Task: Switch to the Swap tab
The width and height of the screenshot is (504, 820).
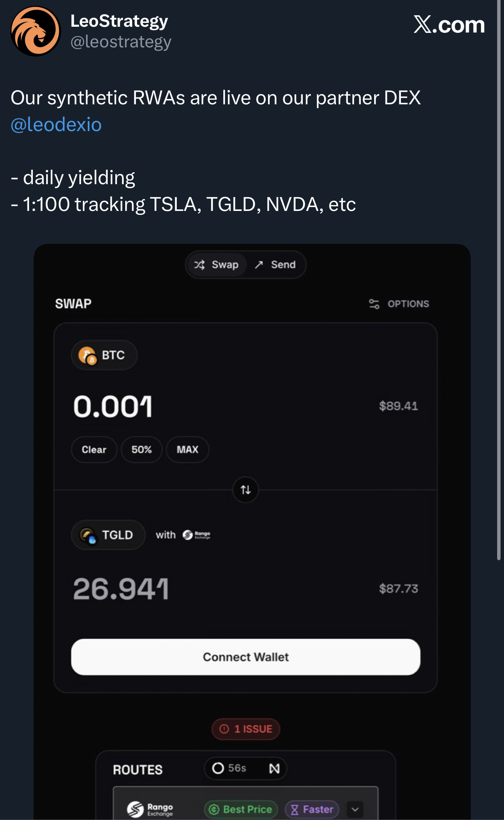Action: point(217,265)
